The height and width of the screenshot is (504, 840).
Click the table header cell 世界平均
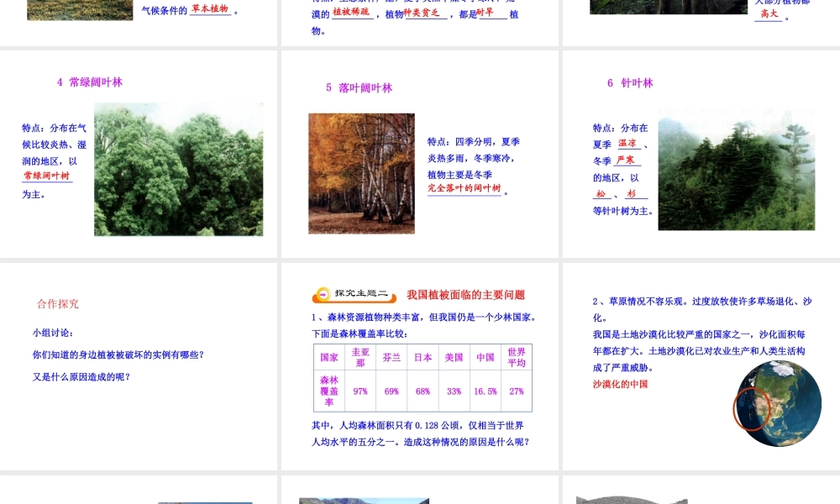click(x=517, y=357)
